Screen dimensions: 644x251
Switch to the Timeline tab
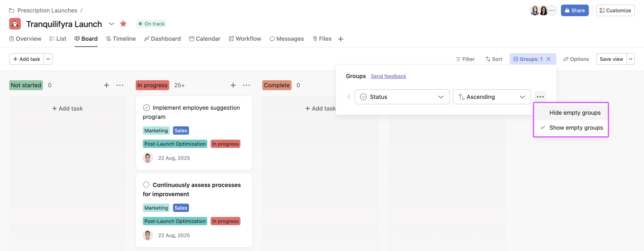[x=121, y=39]
